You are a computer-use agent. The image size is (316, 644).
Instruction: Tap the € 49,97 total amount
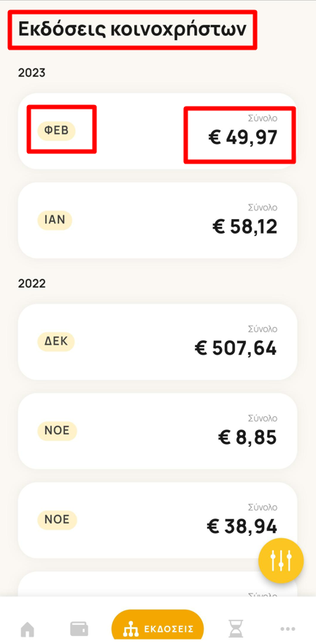coord(243,137)
